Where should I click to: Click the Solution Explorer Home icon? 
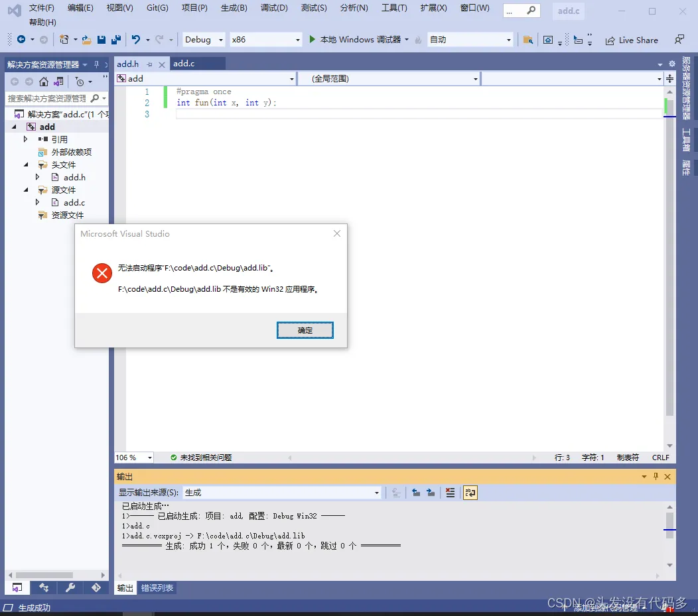coord(44,82)
